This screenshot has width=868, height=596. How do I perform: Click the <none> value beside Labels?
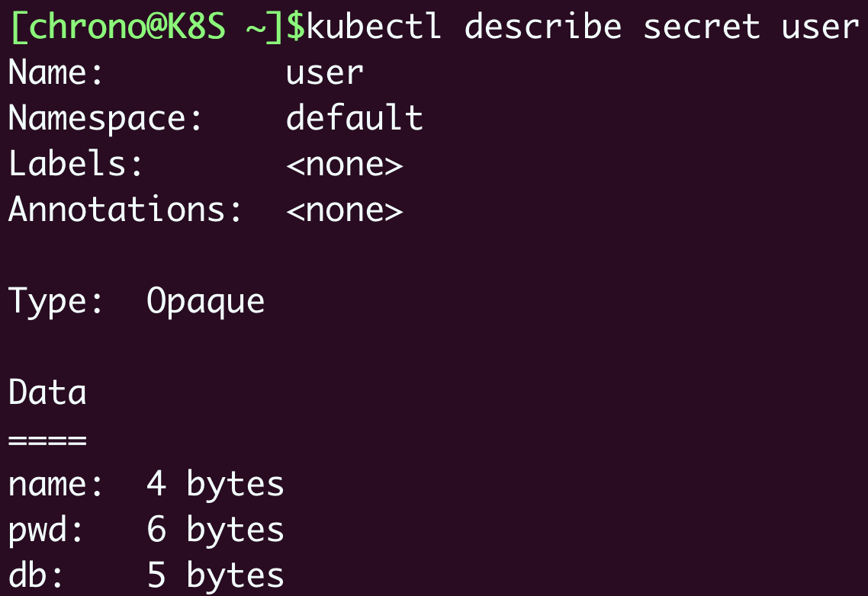pos(344,165)
